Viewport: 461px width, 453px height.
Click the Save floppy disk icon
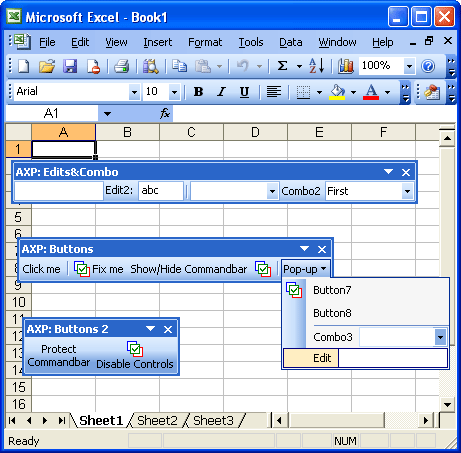[70, 66]
